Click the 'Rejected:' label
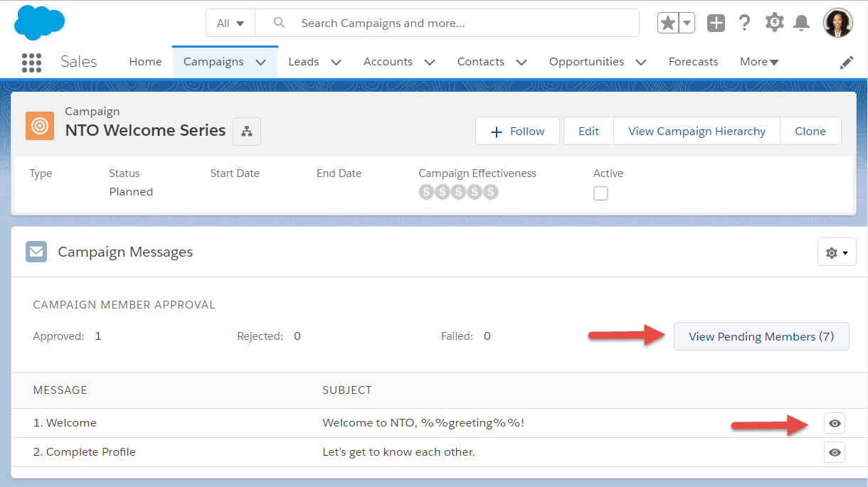 click(x=260, y=336)
